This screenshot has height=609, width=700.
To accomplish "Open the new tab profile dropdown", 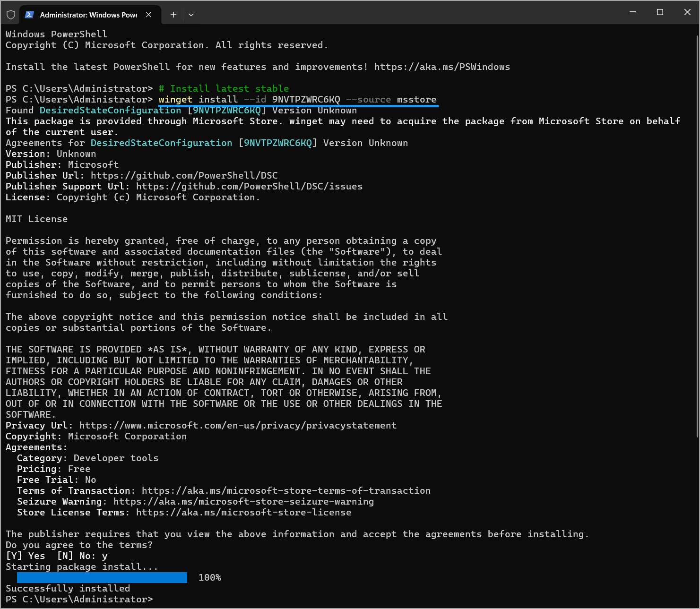I will (191, 15).
